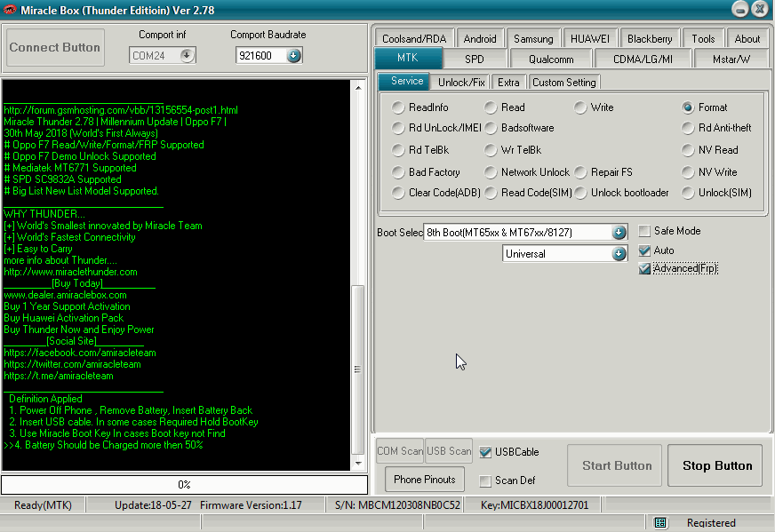This screenshot has height=532, width=775.
Task: Enable the Safe Mode checkbox
Action: (x=644, y=231)
